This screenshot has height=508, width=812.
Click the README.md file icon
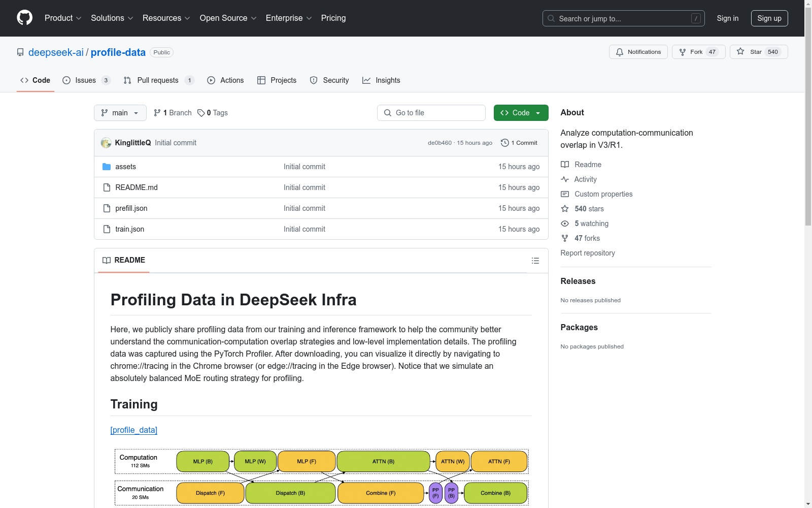(x=107, y=187)
